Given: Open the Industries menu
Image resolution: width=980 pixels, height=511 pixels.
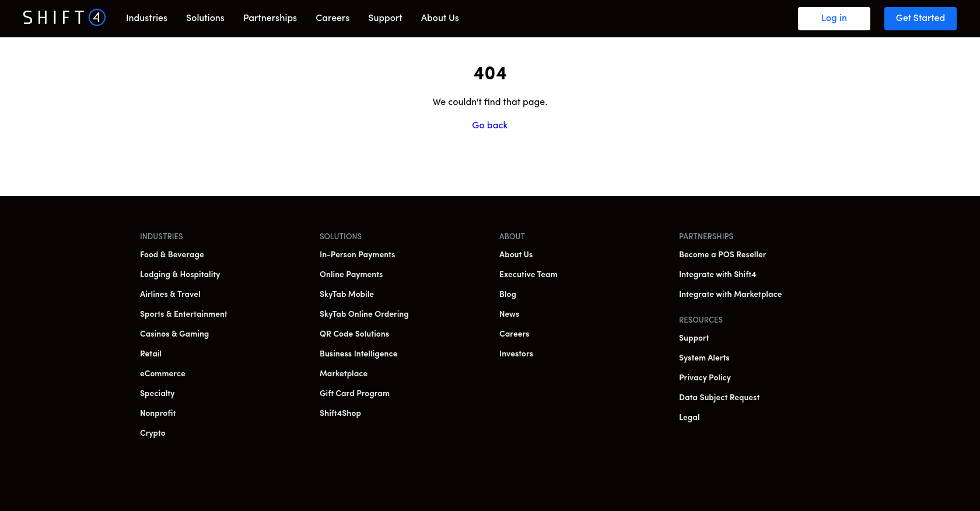Looking at the screenshot, I should (146, 18).
